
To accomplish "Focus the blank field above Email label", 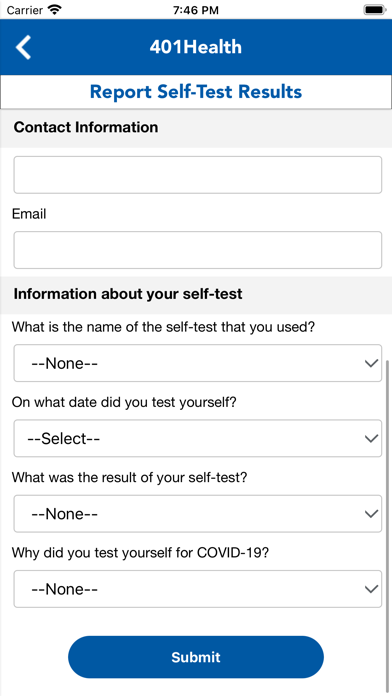I will pyautogui.click(x=198, y=175).
